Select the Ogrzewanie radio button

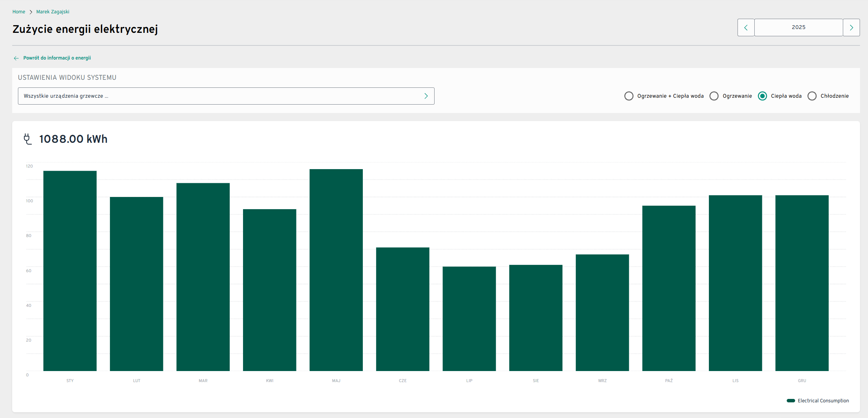pyautogui.click(x=714, y=96)
